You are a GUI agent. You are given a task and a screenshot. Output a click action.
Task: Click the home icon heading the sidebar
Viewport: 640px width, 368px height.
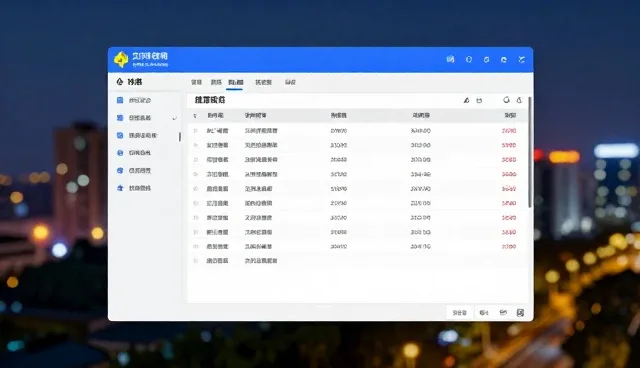120,82
